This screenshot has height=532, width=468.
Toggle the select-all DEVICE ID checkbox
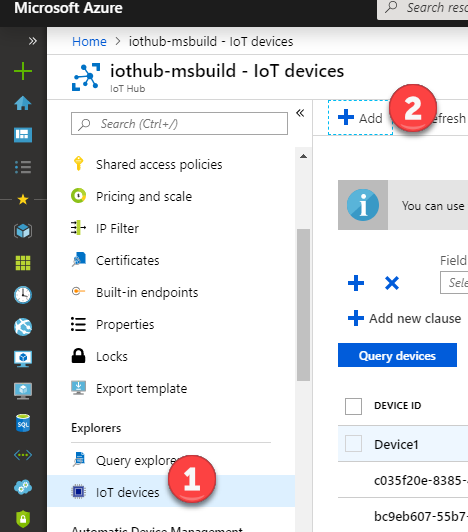[x=353, y=406]
